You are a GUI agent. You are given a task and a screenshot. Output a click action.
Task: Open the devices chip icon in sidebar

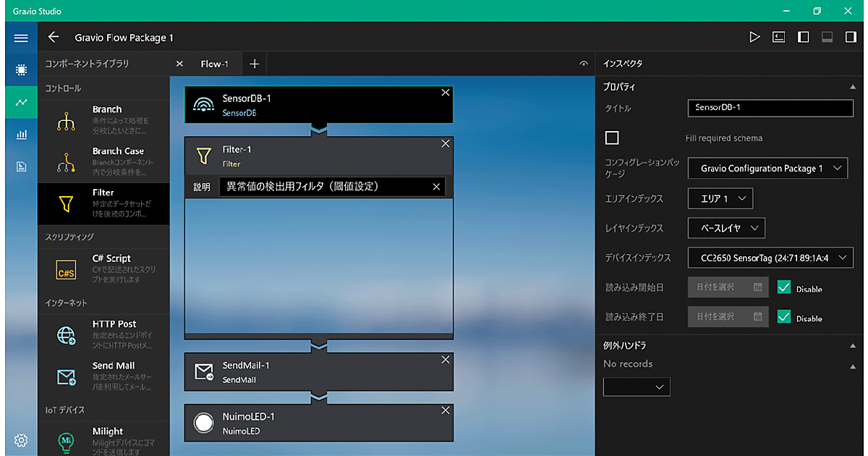[x=21, y=70]
